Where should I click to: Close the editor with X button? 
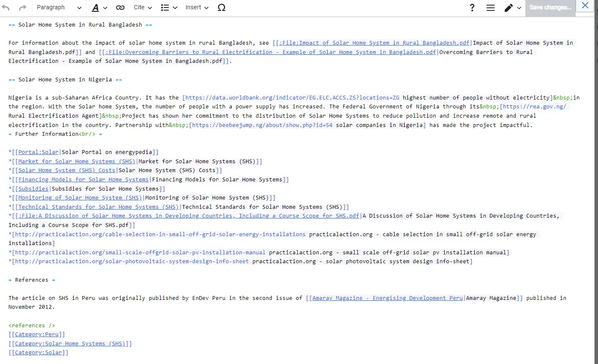(585, 6)
